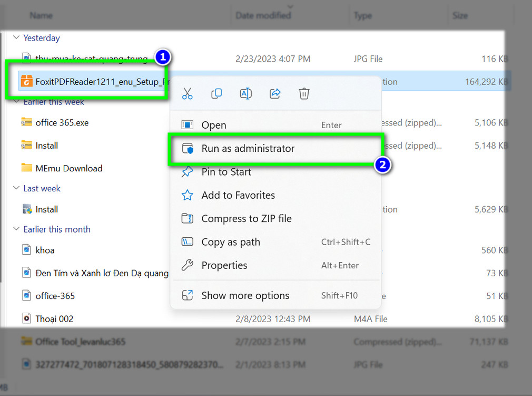Collapse the Yesterday group
This screenshot has width=532, height=396.
[16, 37]
